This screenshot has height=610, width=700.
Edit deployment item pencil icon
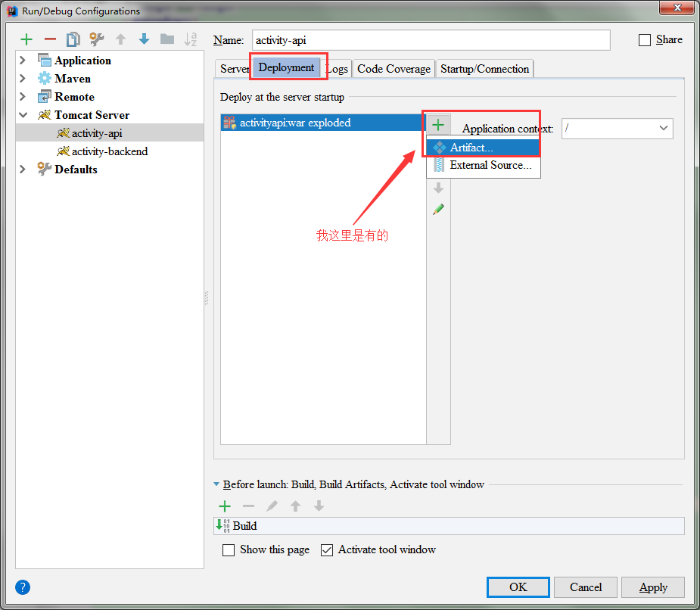438,209
